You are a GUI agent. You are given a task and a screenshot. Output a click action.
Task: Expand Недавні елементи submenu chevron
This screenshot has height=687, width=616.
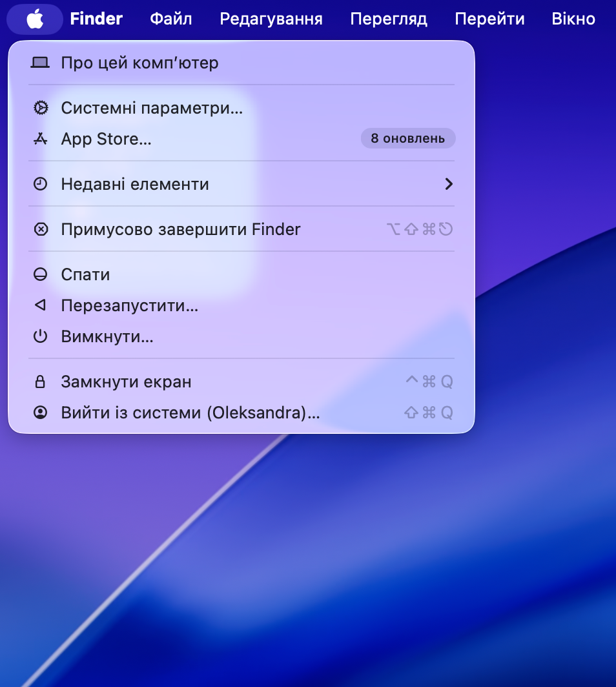(x=449, y=184)
